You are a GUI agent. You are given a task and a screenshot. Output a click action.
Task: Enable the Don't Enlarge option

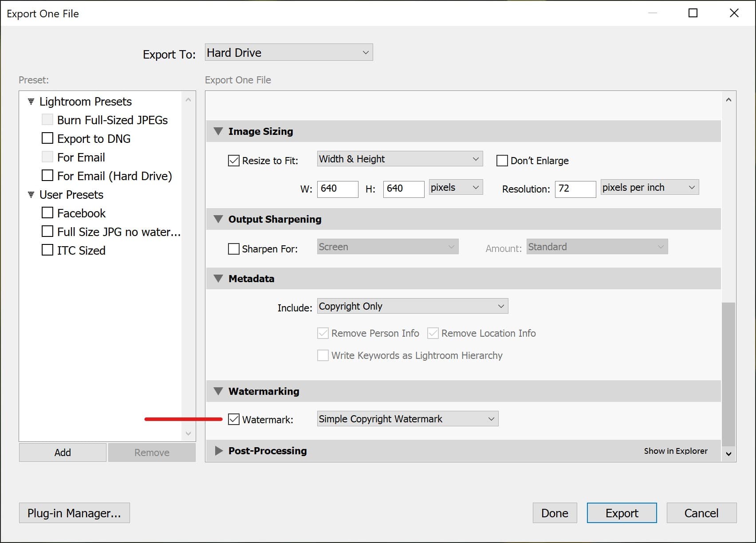502,160
